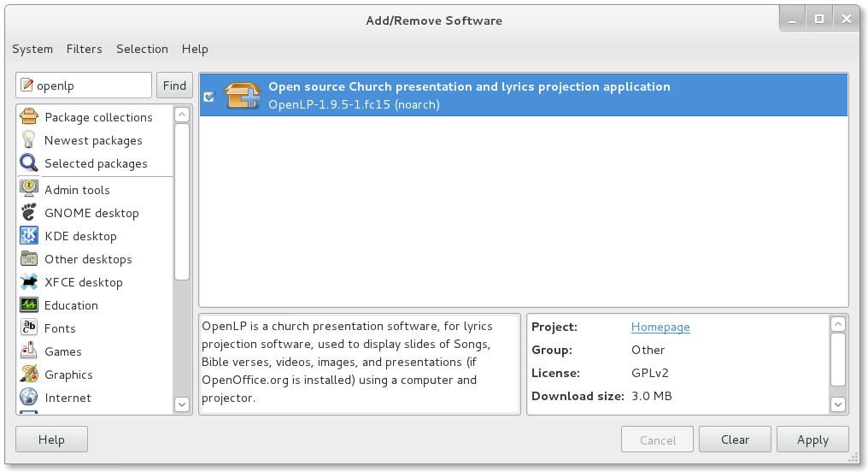Click the category list scrollbar handle
The image size is (868, 472).
click(x=182, y=202)
